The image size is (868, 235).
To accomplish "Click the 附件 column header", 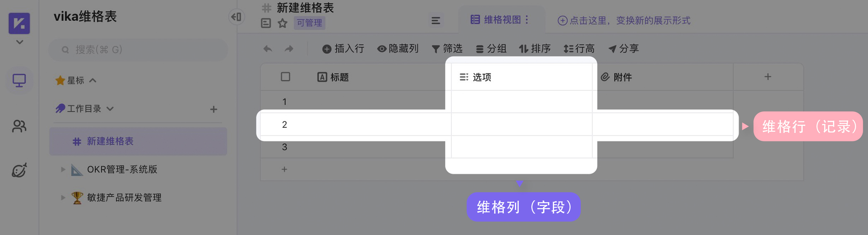I will [x=663, y=77].
